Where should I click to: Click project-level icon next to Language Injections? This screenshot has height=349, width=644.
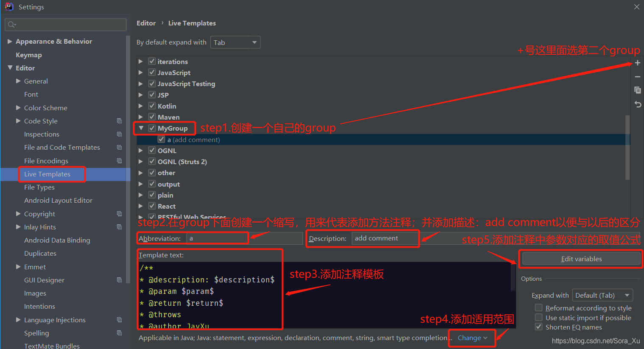[119, 320]
